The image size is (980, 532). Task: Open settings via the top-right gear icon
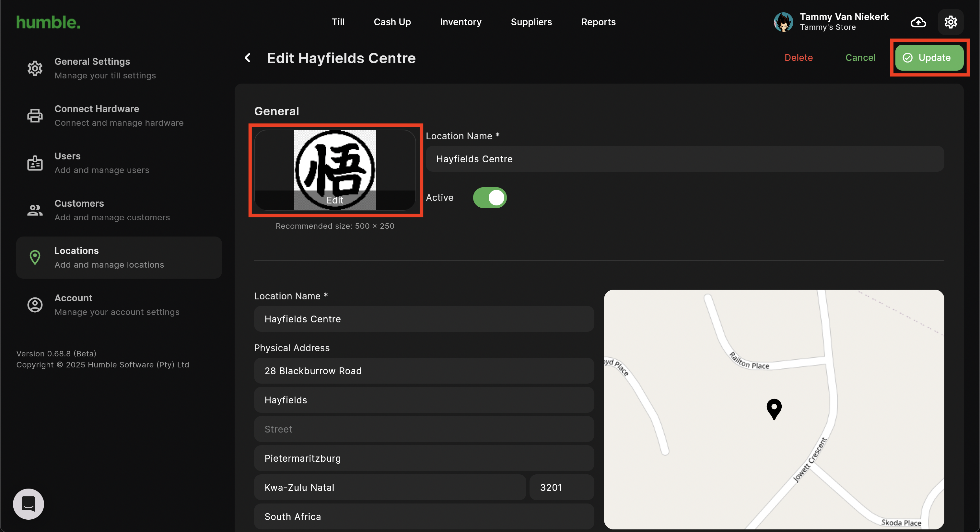[x=950, y=22]
